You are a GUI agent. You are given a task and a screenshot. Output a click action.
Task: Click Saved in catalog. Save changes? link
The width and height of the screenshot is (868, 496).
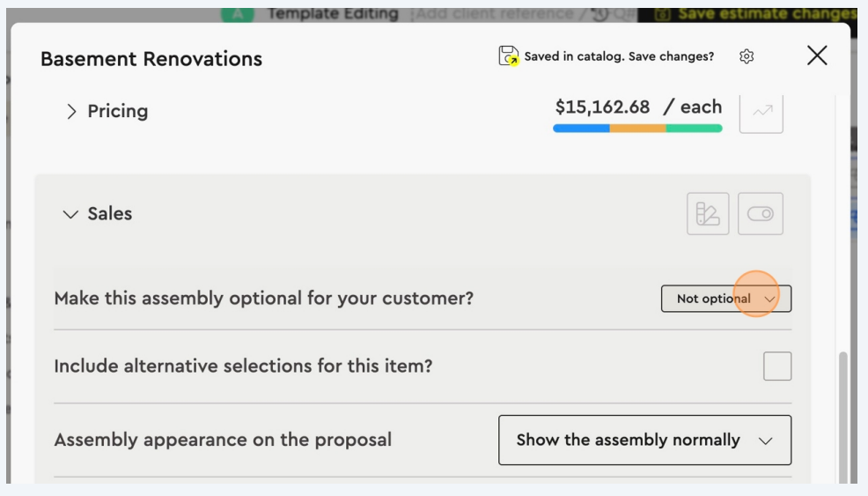tap(619, 56)
